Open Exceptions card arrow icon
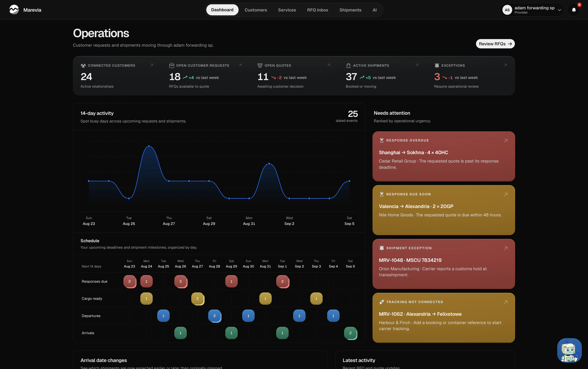Screen dimensions: 588x369 click(505, 65)
